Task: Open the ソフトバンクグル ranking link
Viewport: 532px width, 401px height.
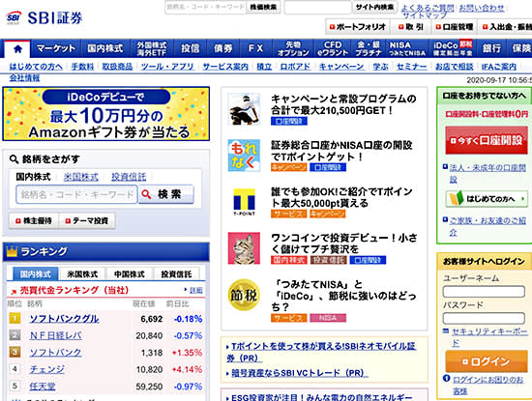Action: tap(64, 319)
